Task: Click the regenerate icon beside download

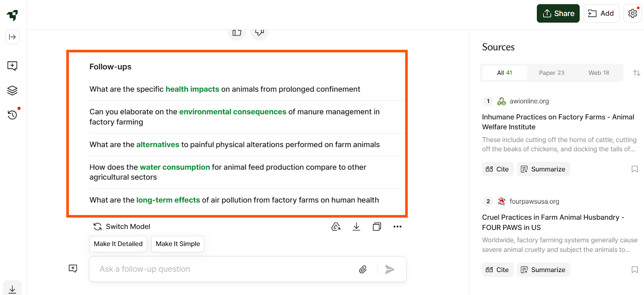Action: [x=336, y=227]
